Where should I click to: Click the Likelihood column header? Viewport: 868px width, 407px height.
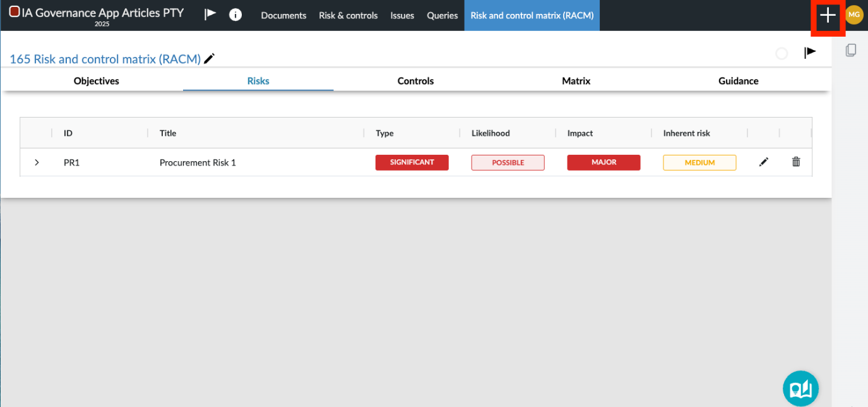(490, 133)
